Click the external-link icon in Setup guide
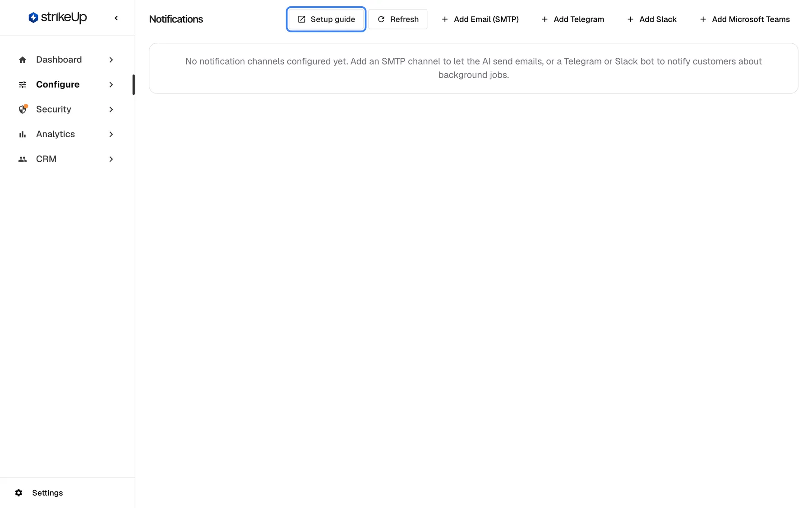 302,19
